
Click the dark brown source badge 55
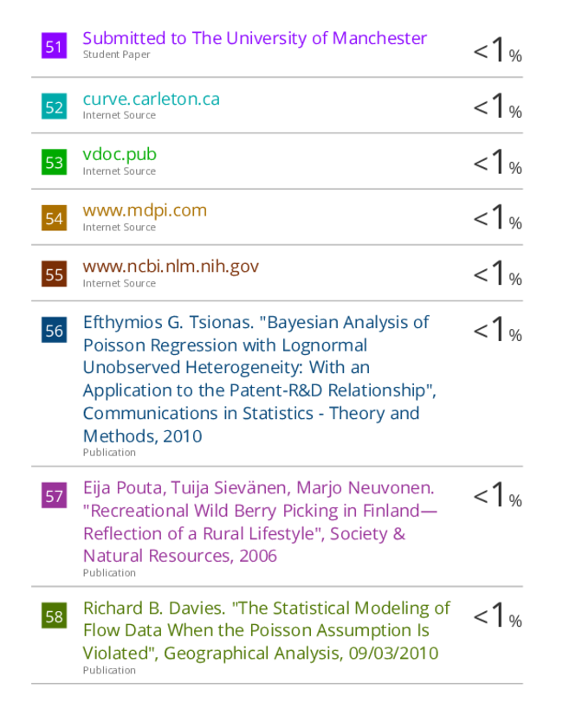54,274
